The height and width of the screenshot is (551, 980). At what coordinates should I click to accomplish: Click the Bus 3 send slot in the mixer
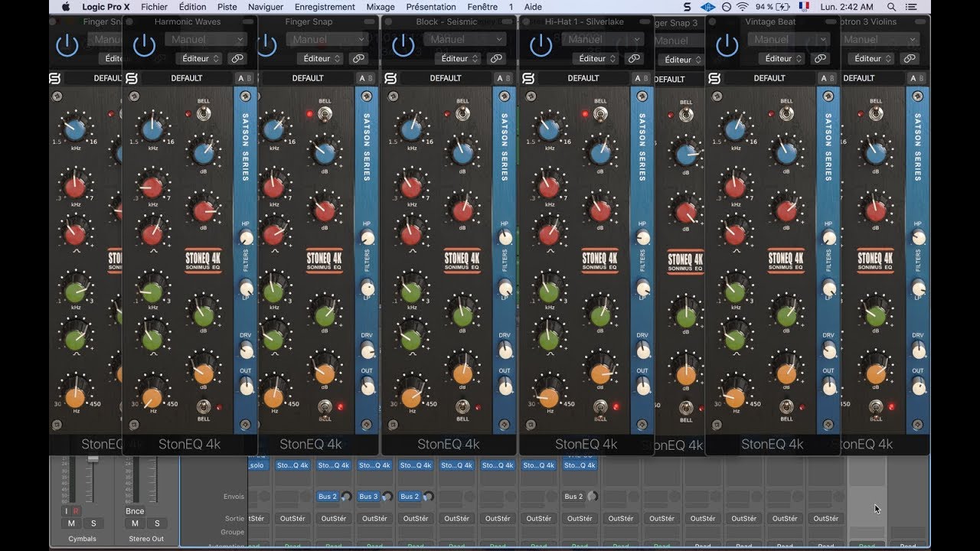coord(369,497)
